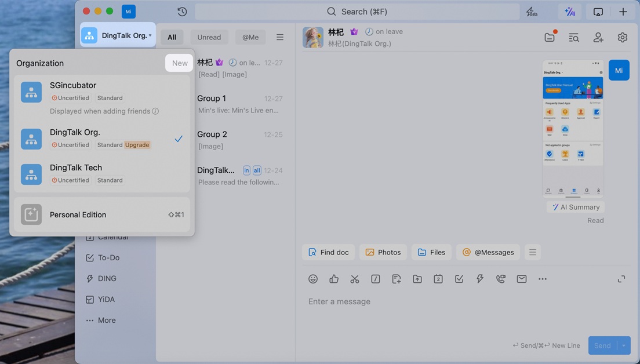640x364 pixels.
Task: Click the upload file icon in message toolbar
Action: click(417, 279)
